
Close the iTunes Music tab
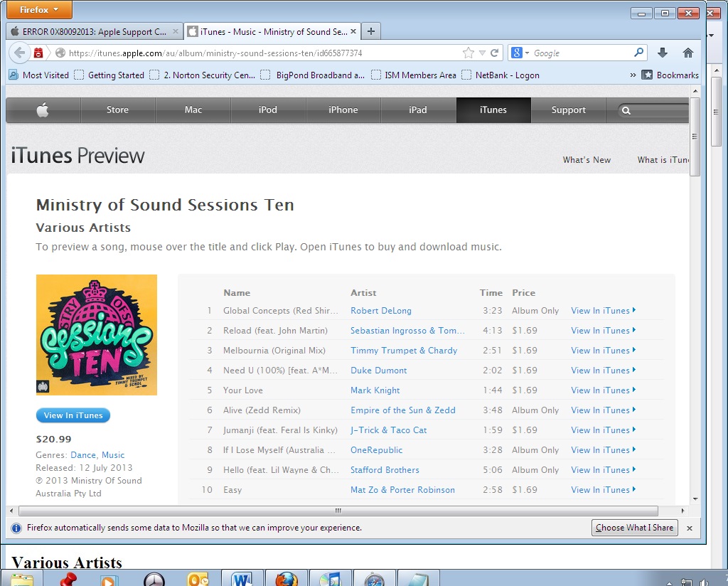(x=353, y=31)
